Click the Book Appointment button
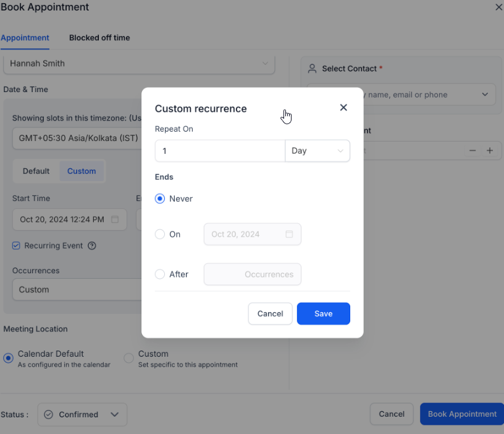 [462, 414]
